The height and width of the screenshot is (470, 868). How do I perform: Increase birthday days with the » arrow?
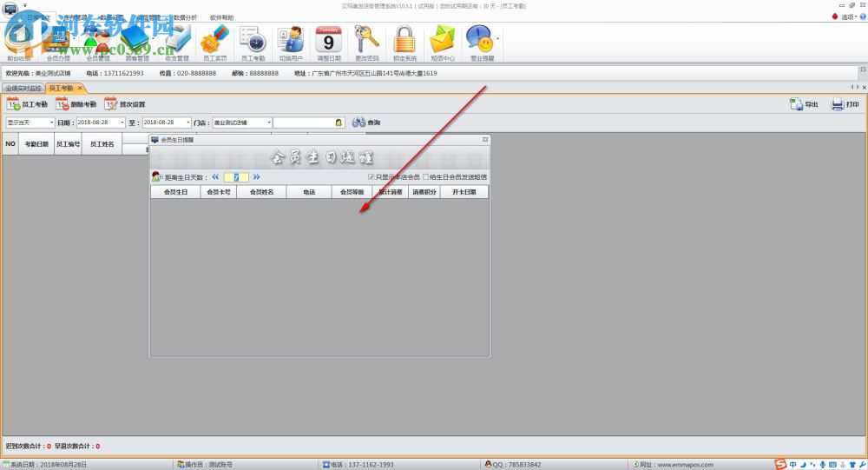click(x=256, y=177)
